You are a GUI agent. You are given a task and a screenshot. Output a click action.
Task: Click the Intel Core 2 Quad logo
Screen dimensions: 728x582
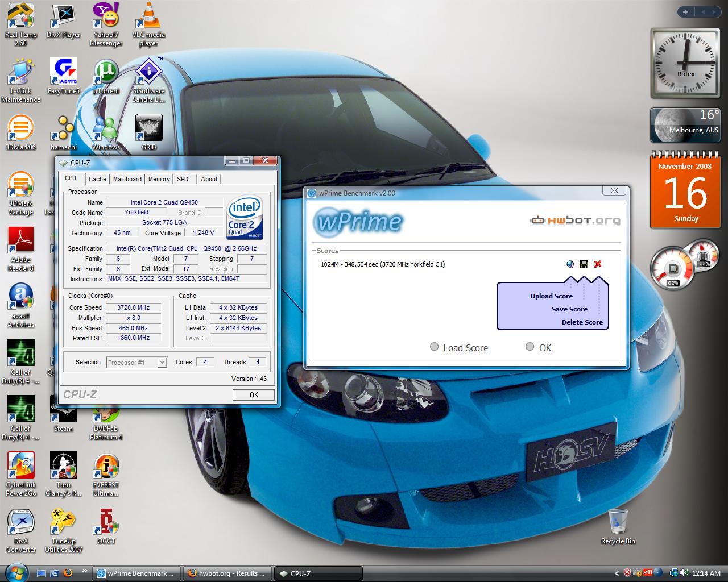point(245,218)
